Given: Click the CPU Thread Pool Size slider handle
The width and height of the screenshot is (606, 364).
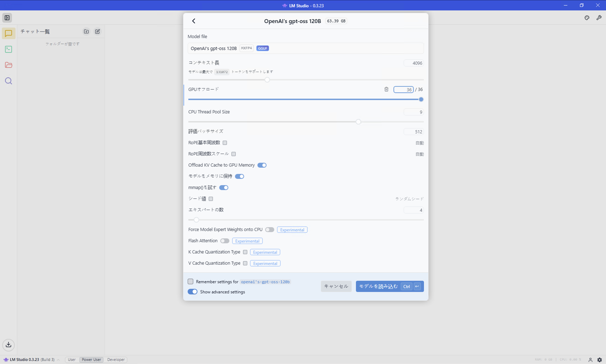Looking at the screenshot, I should [x=358, y=122].
